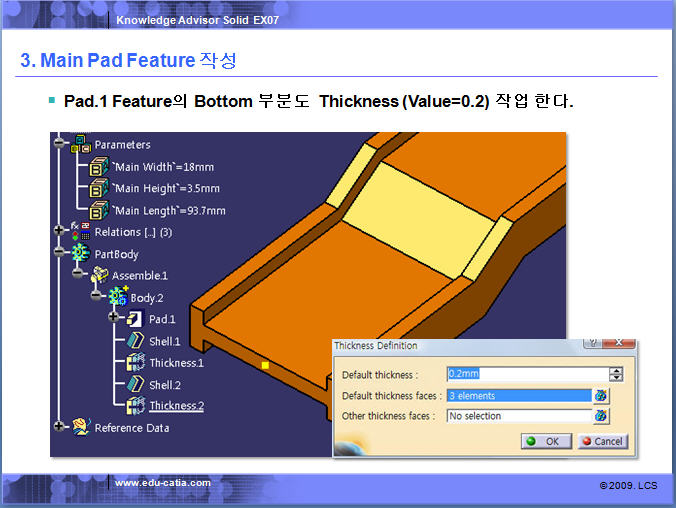Select the Thickness.1 label
The width and height of the screenshot is (676, 508).
(x=176, y=363)
